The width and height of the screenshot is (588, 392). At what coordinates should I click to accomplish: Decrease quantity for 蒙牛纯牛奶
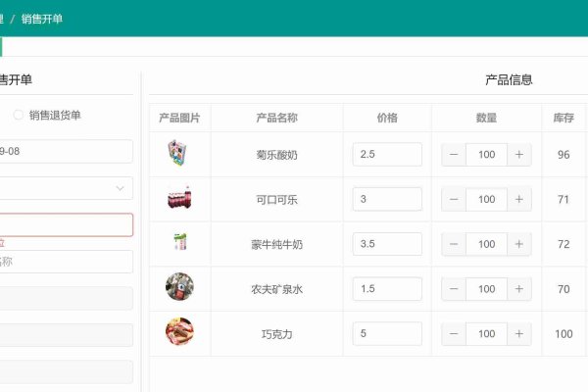pos(454,244)
